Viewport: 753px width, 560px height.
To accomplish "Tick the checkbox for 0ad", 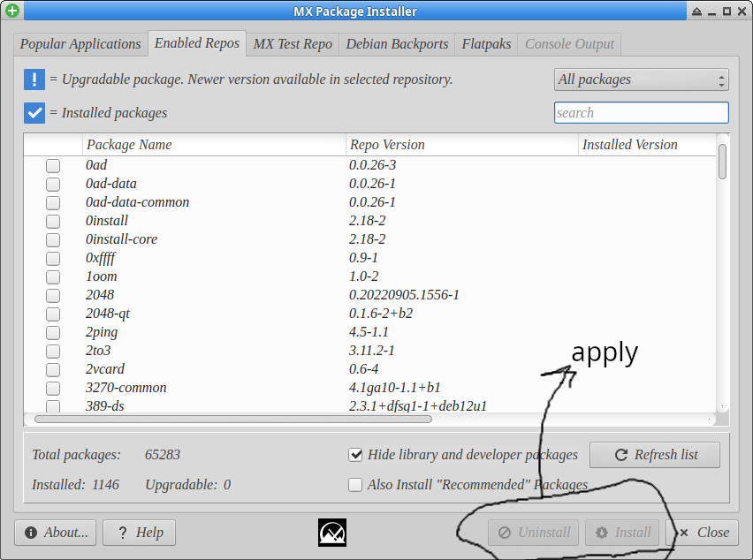I will 53,165.
